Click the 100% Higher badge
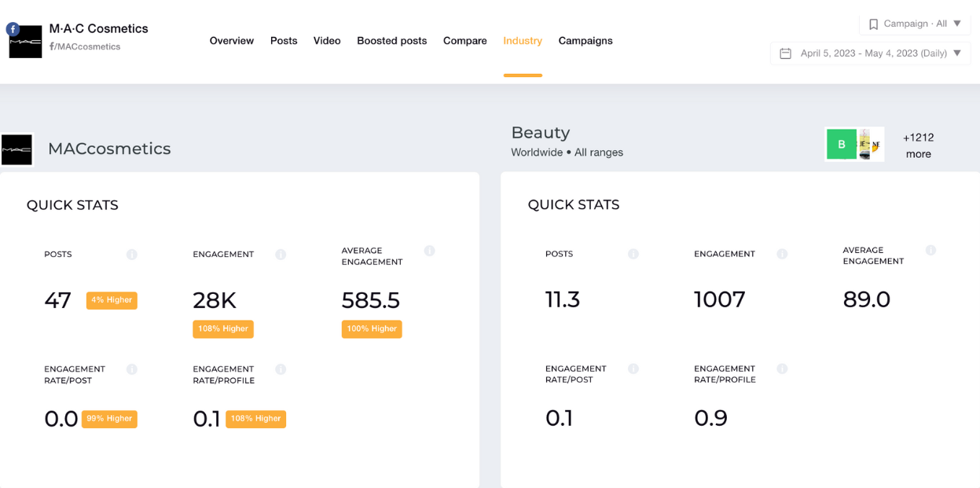This screenshot has height=488, width=980. (x=372, y=329)
